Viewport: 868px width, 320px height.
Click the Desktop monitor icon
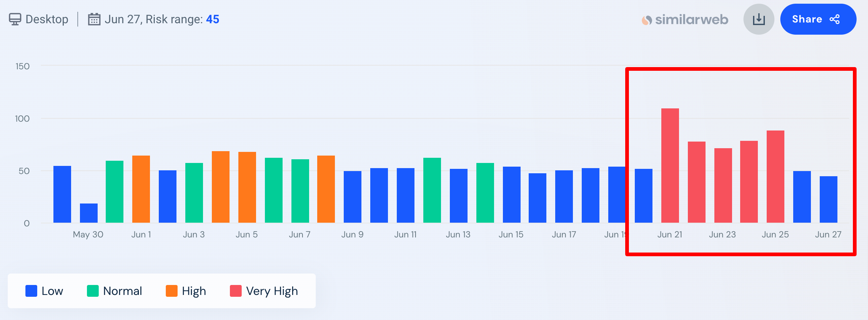pos(15,19)
